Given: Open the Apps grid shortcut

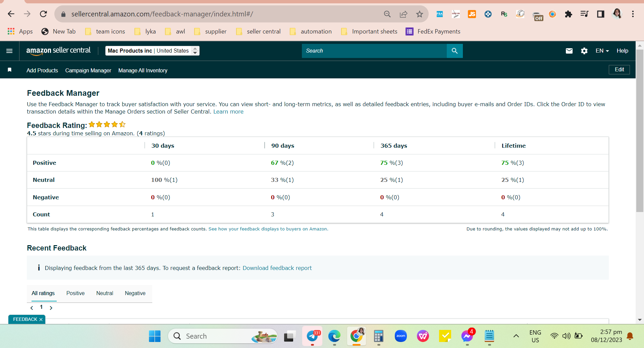Looking at the screenshot, I should (20, 31).
